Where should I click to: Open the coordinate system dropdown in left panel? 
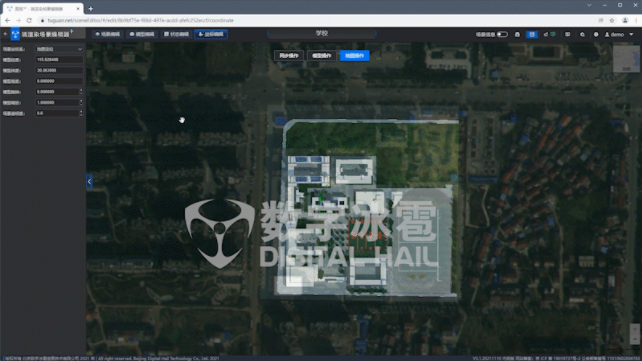(59, 49)
